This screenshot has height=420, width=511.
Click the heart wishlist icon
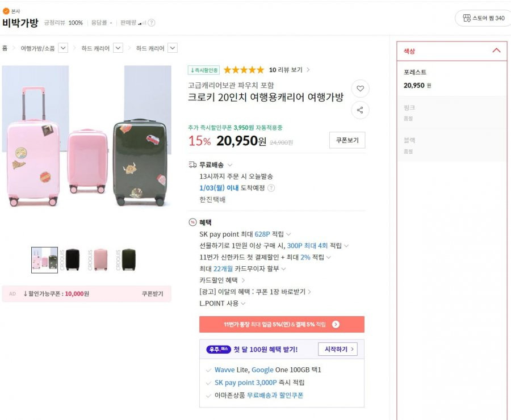(x=360, y=89)
